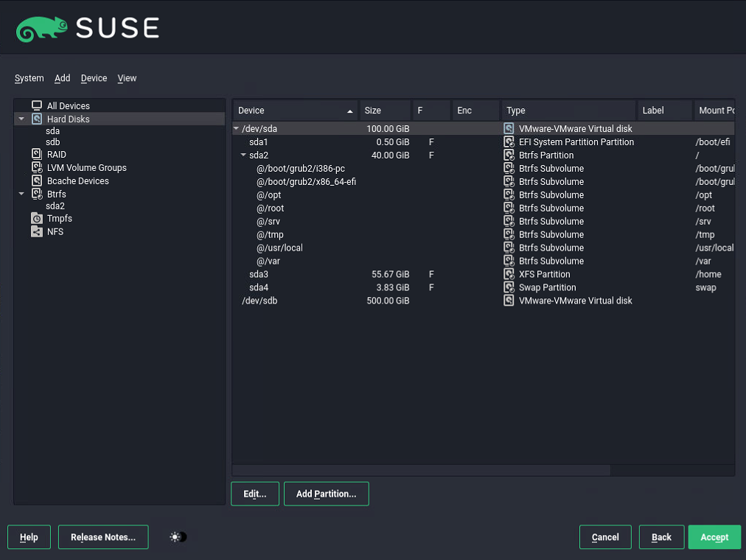Viewport: 746px width, 560px height.
Task: Click the Help button
Action: [x=29, y=536]
